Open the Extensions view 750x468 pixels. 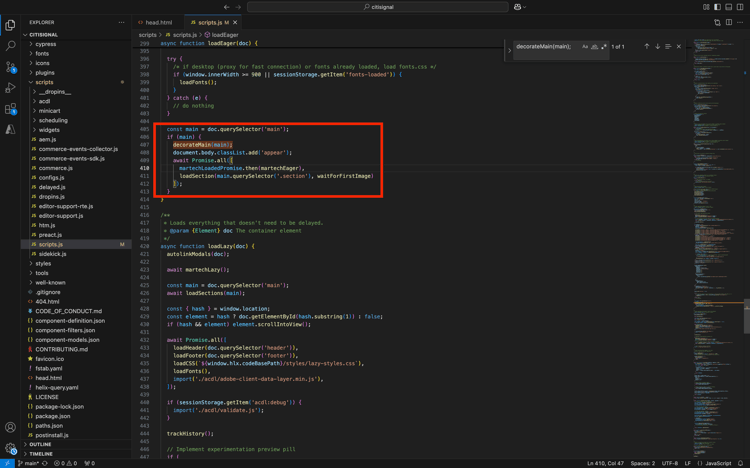pyautogui.click(x=10, y=109)
